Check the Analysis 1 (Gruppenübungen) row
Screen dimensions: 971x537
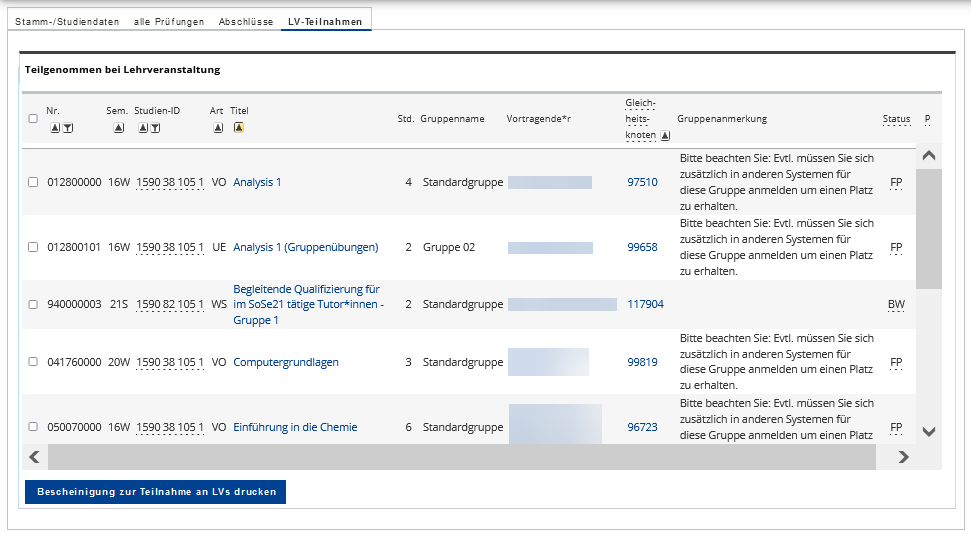pyautogui.click(x=33, y=247)
